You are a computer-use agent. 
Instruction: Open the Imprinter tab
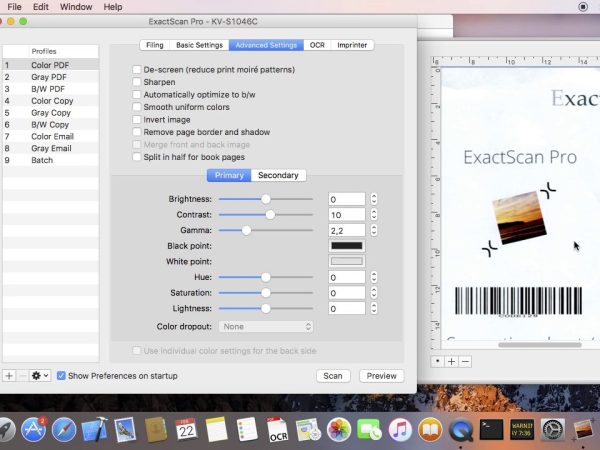point(352,45)
